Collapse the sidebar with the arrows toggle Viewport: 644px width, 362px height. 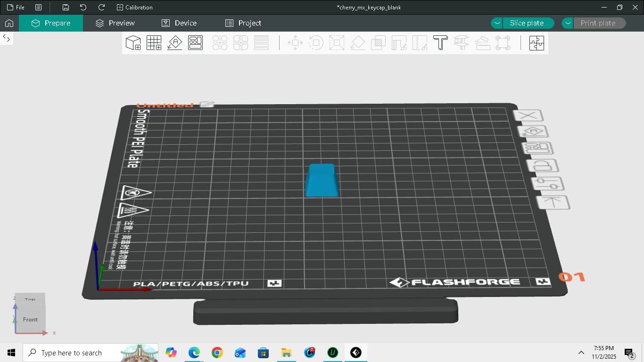point(7,38)
